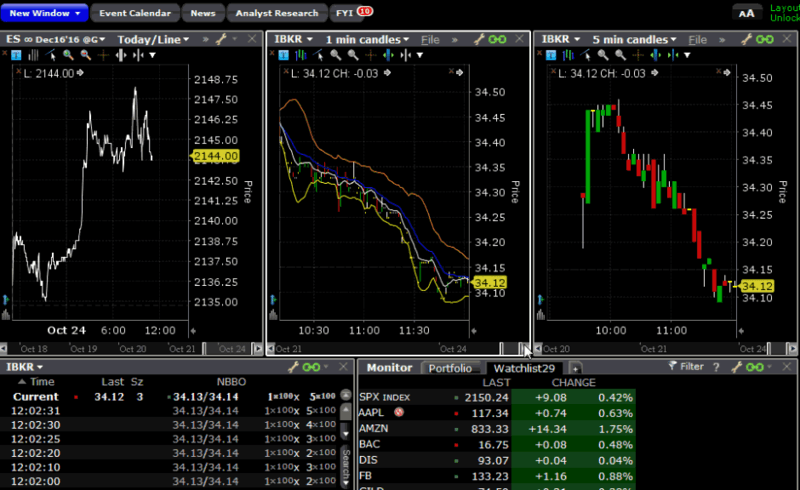Open the ES contract symbol dropdown
This screenshot has width=800, height=490.
click(56, 39)
